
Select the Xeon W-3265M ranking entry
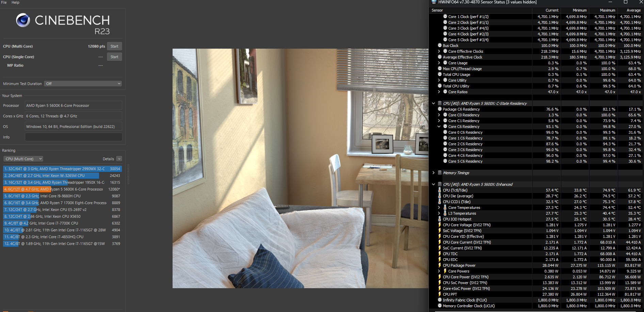62,176
